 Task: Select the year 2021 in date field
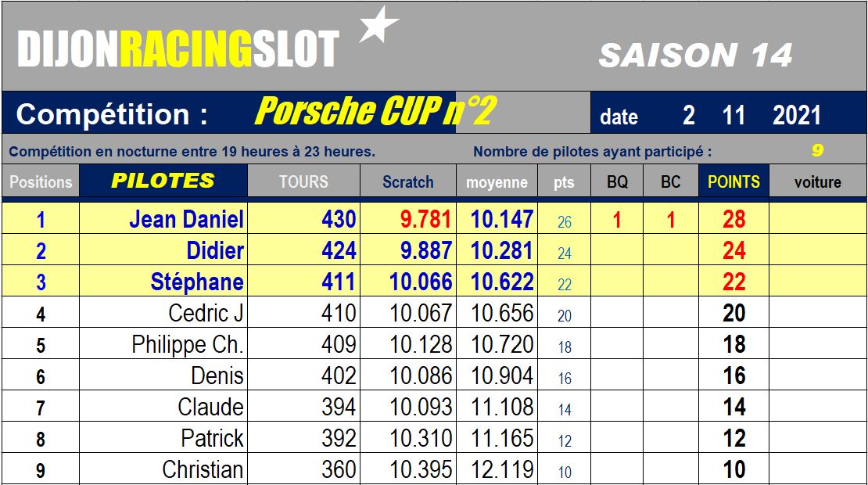tap(797, 116)
